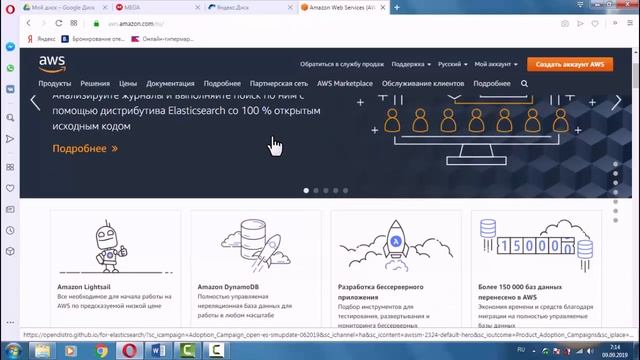The height and width of the screenshot is (360, 640).
Task: Open a new browser tab with plus
Action: tap(397, 7)
